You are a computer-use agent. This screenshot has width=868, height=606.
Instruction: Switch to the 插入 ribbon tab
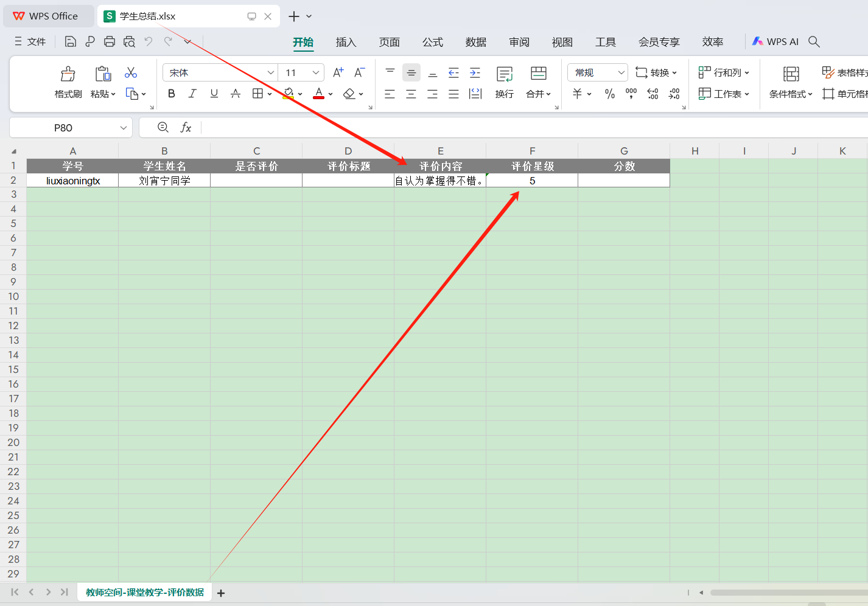[x=346, y=42]
